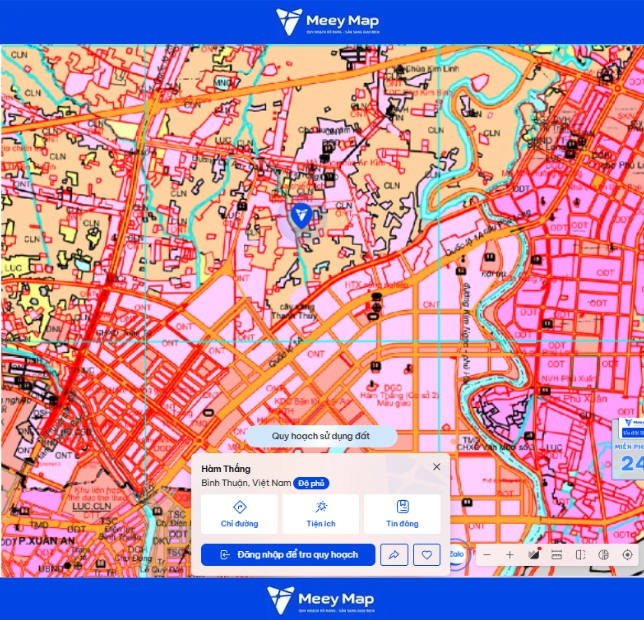Toggle split-screen compare view icon
Image resolution: width=644 pixels, height=620 pixels.
tap(580, 555)
